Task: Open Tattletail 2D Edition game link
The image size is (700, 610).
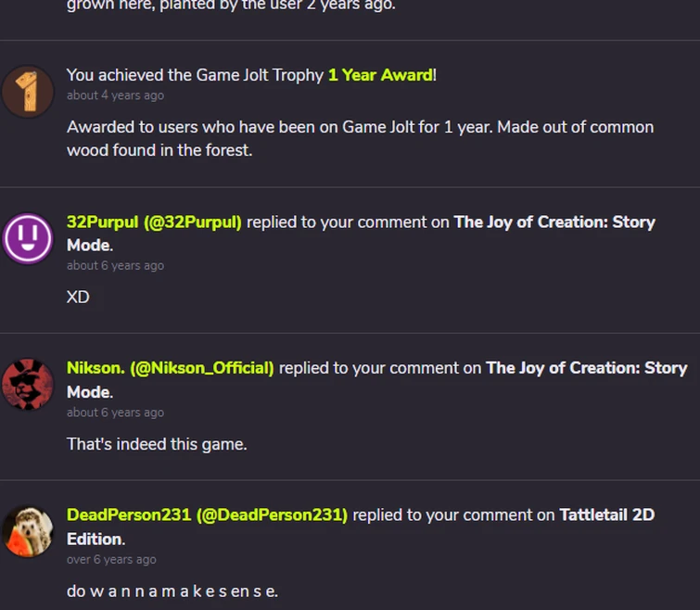Action: (361, 527)
